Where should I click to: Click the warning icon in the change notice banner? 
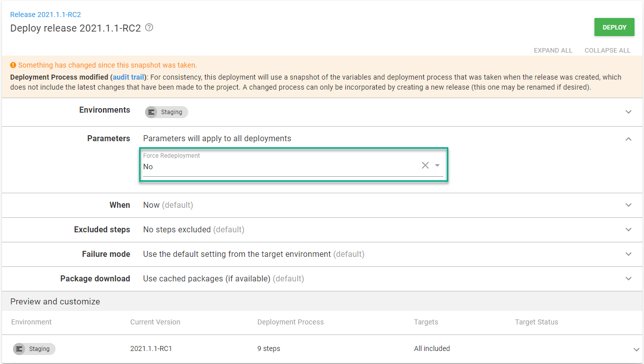(13, 65)
